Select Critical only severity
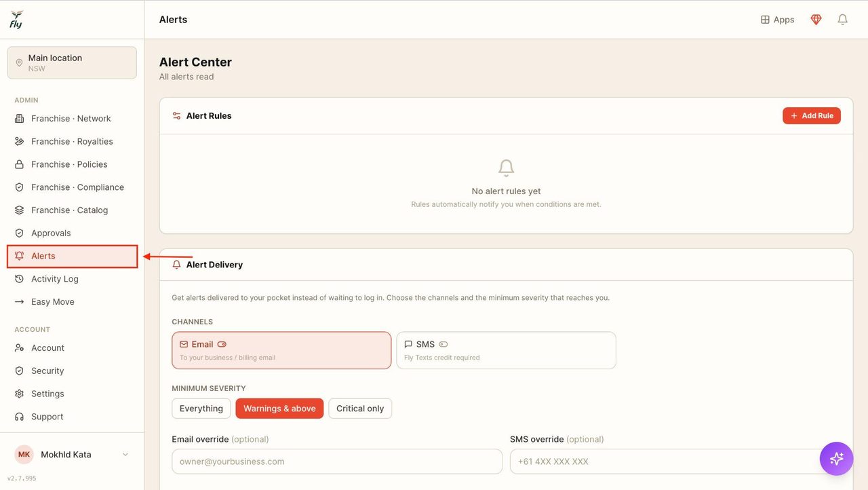Image resolution: width=868 pixels, height=490 pixels. click(x=360, y=409)
